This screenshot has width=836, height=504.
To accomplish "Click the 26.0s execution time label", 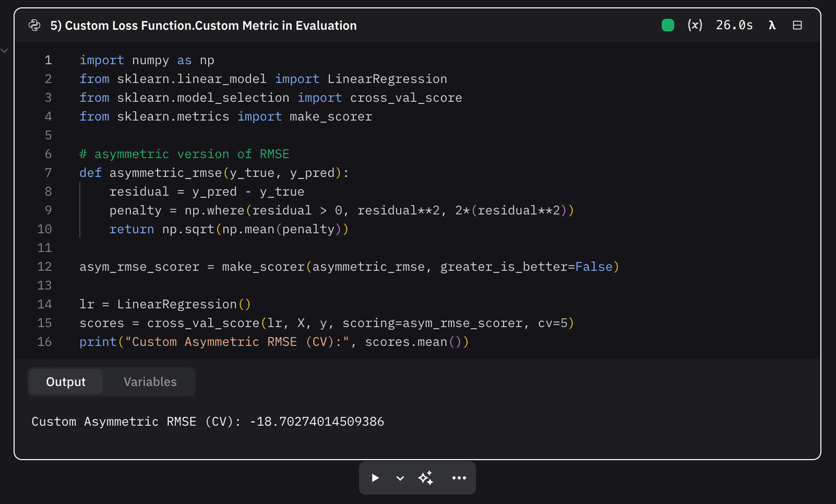I will [734, 25].
